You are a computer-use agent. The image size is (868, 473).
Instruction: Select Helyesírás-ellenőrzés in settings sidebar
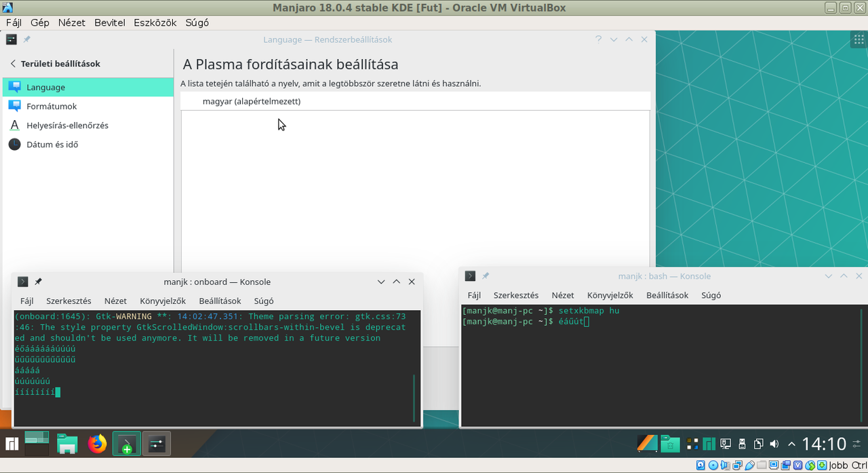pos(88,125)
